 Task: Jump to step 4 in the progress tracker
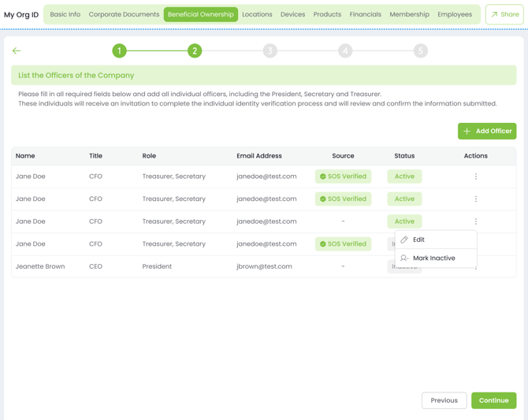coord(345,51)
